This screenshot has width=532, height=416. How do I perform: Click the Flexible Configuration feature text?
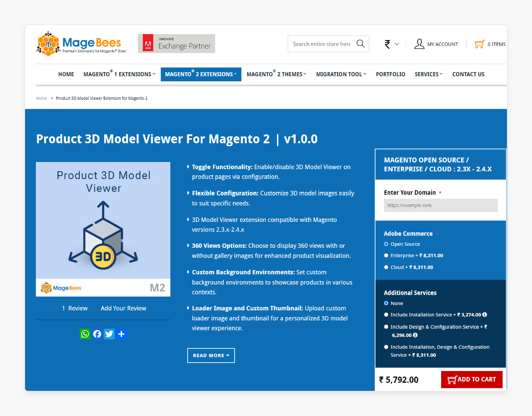click(273, 198)
